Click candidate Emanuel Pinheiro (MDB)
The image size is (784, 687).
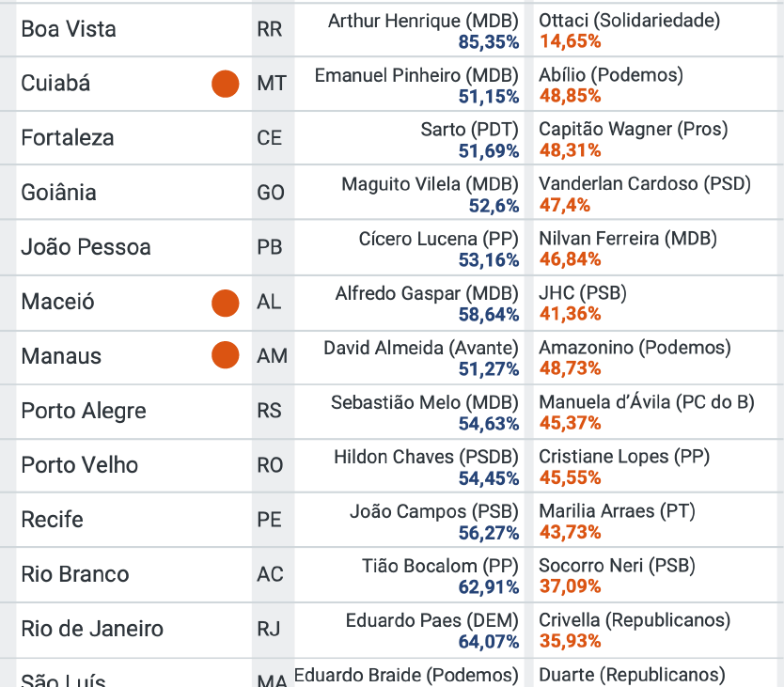416,75
